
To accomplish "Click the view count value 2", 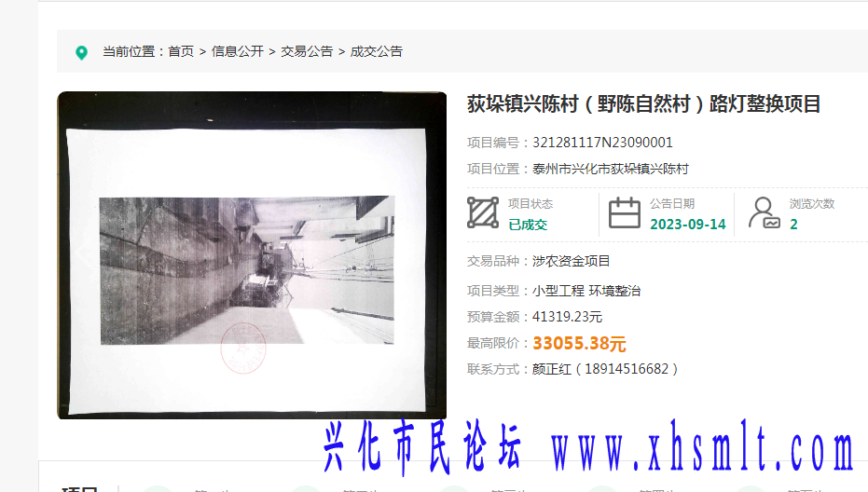I will pos(793,225).
